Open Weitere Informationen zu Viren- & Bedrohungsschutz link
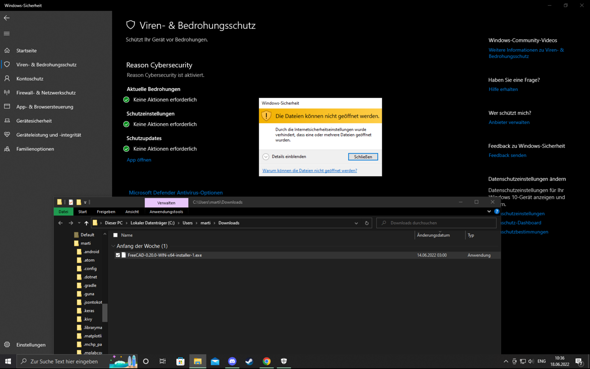The width and height of the screenshot is (590, 369). click(526, 53)
